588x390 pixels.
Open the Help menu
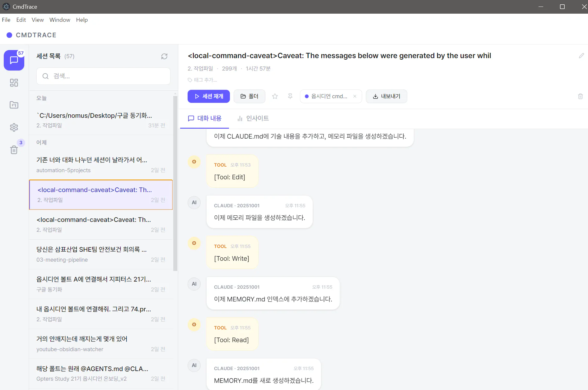pos(82,20)
